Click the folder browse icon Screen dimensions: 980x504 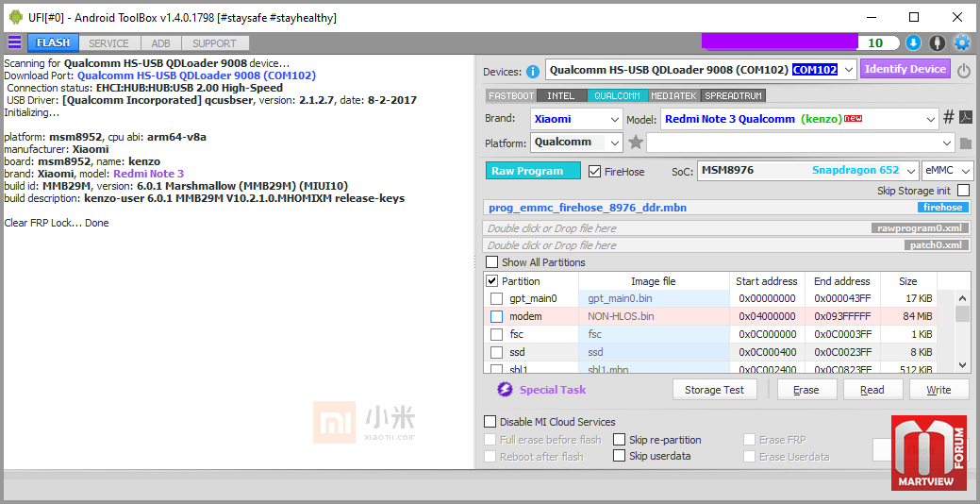966,143
